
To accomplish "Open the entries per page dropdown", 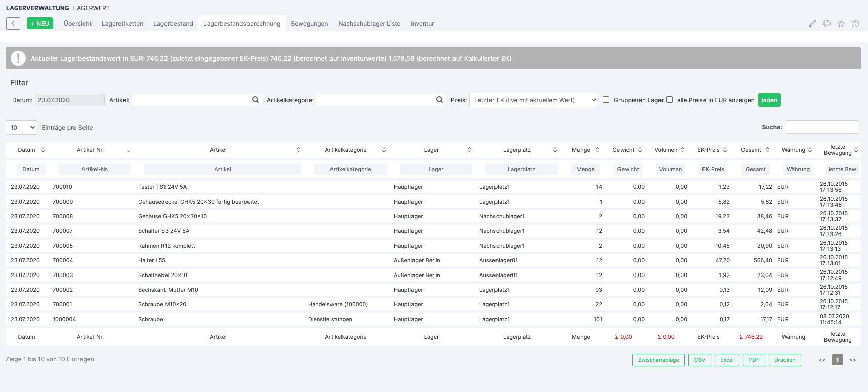I will click(x=21, y=128).
